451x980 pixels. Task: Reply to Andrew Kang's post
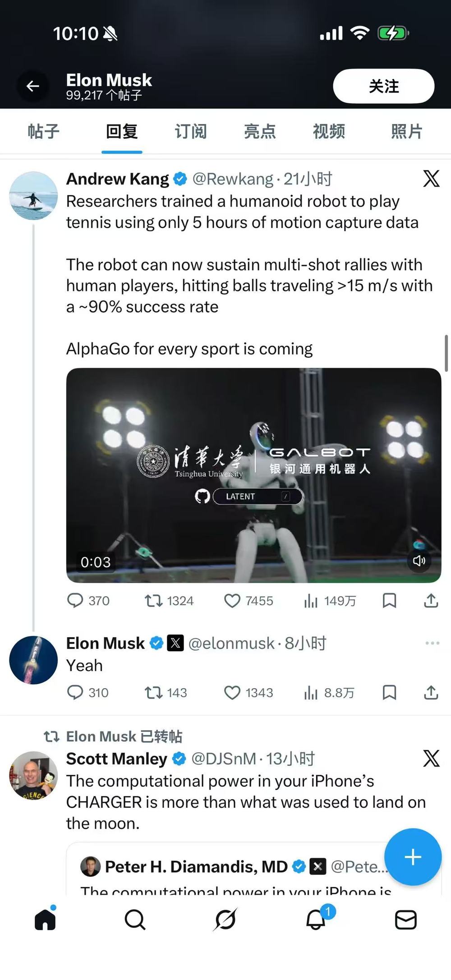coord(75,601)
